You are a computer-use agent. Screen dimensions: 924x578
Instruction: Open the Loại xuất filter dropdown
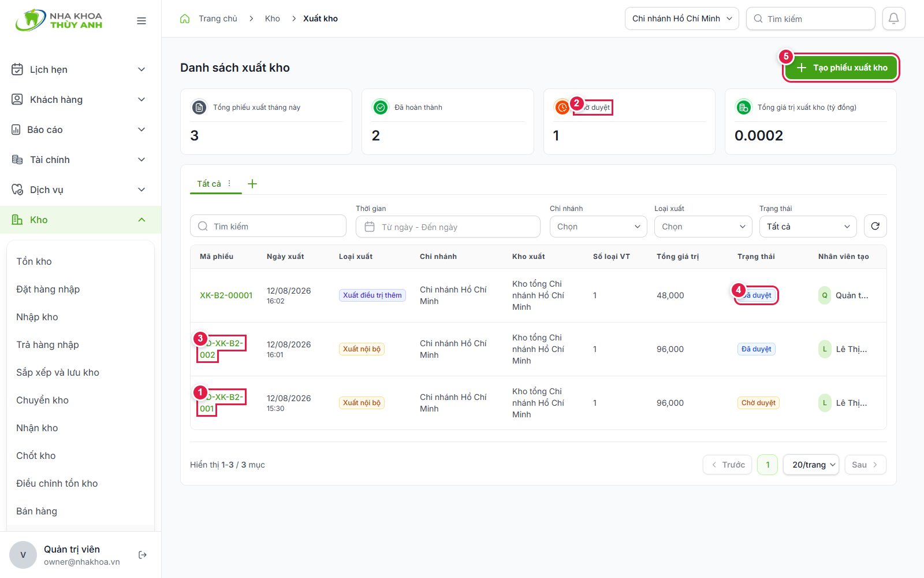[x=703, y=227]
